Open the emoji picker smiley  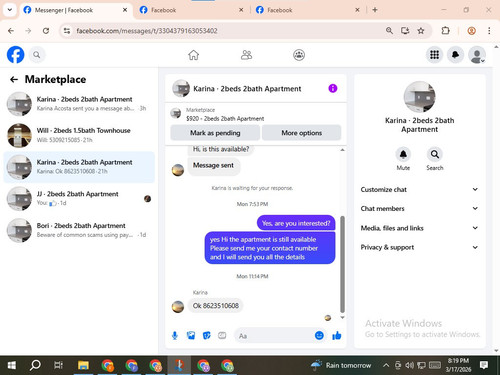319,335
